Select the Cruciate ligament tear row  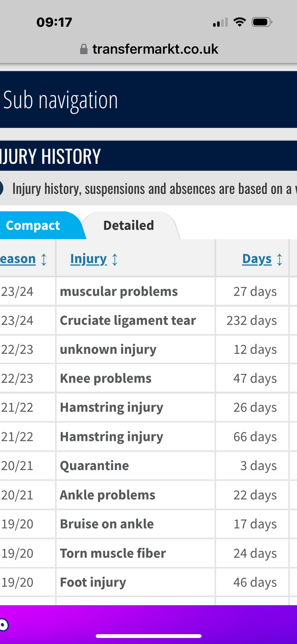(148, 320)
